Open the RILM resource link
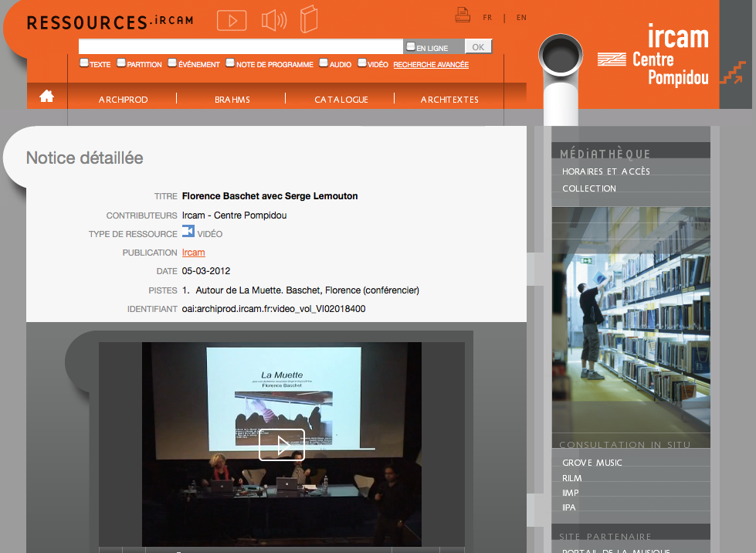This screenshot has height=553, width=756. tap(571, 478)
